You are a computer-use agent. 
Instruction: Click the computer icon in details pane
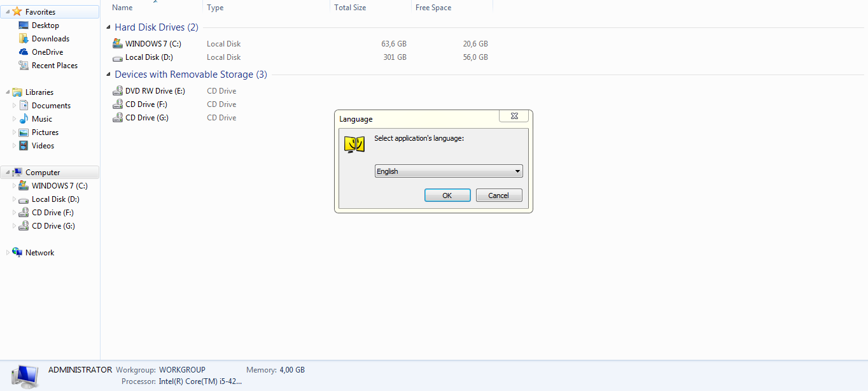25,377
